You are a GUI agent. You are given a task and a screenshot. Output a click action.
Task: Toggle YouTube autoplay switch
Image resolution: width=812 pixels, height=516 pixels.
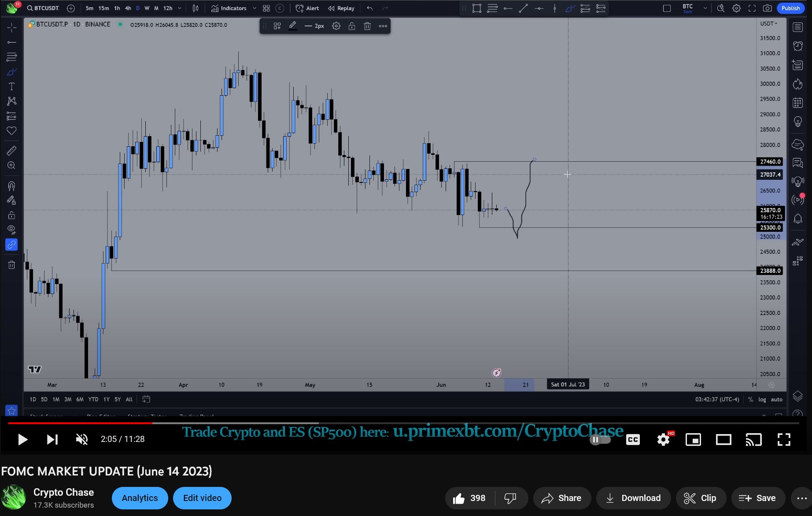[x=600, y=439]
